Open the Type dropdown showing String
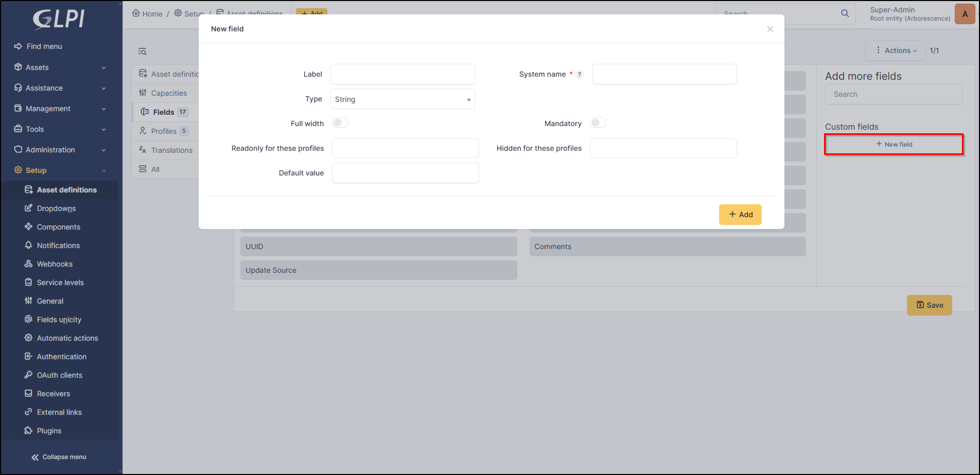The image size is (980, 475). click(x=402, y=99)
